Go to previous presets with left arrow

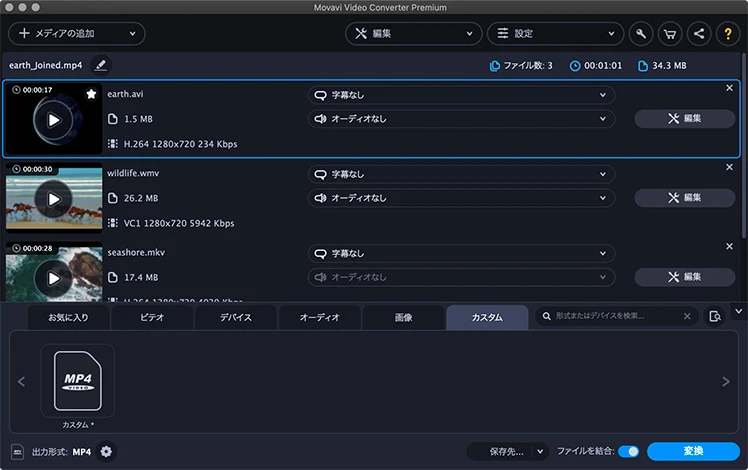[21, 382]
